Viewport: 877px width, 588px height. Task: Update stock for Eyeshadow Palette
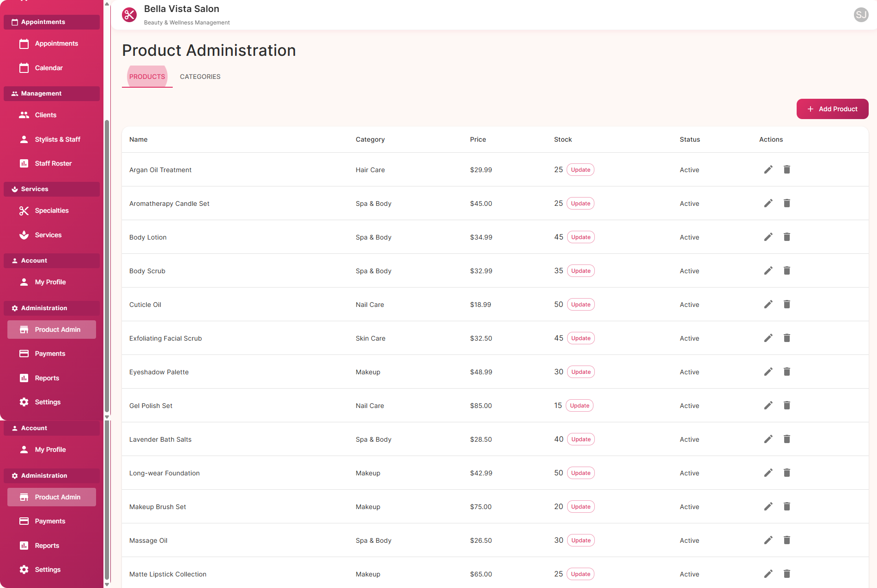click(581, 372)
